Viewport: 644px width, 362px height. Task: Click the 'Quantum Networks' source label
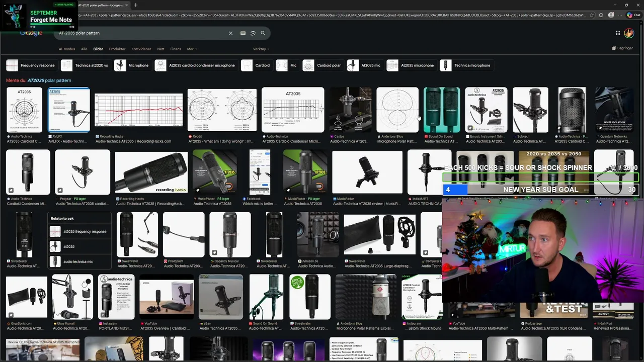[x=613, y=136]
